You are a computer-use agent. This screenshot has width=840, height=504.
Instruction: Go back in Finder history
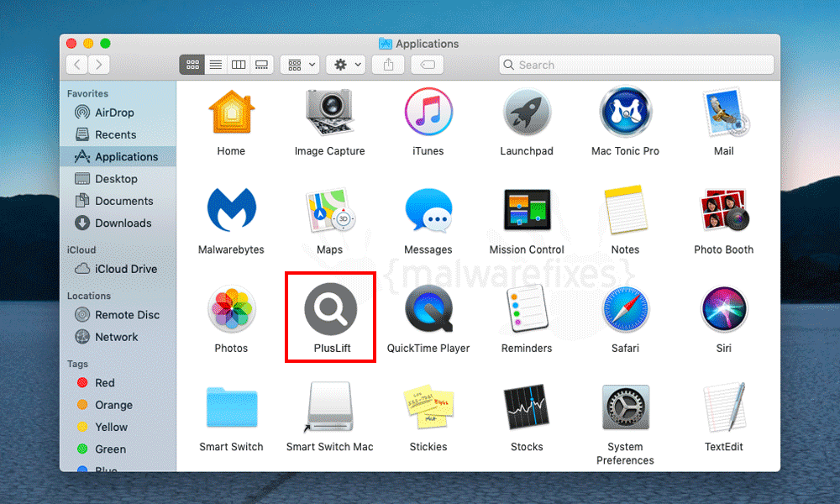[77, 65]
